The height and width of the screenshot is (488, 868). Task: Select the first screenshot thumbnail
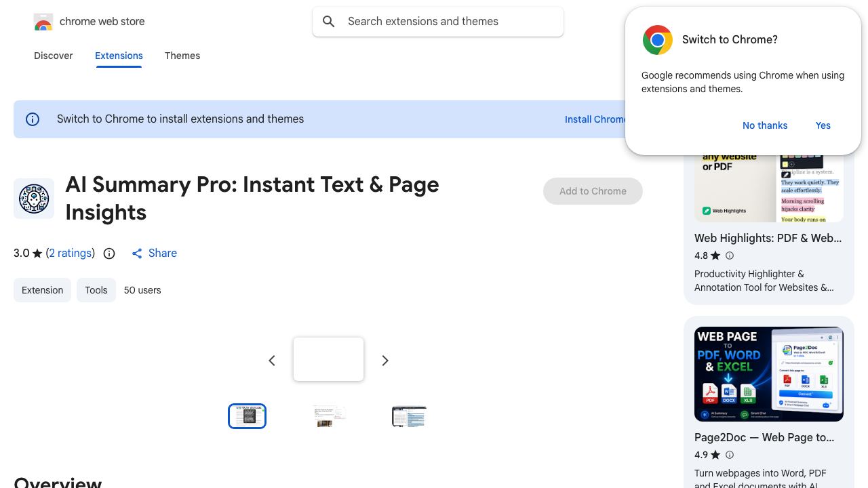tap(247, 416)
